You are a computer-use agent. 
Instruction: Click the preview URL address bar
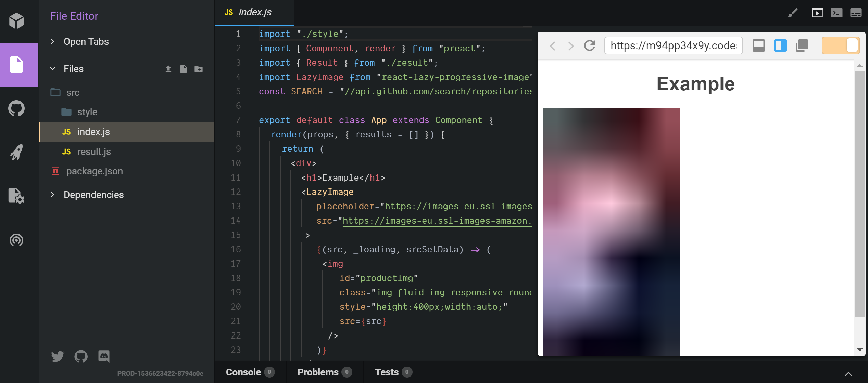point(673,45)
